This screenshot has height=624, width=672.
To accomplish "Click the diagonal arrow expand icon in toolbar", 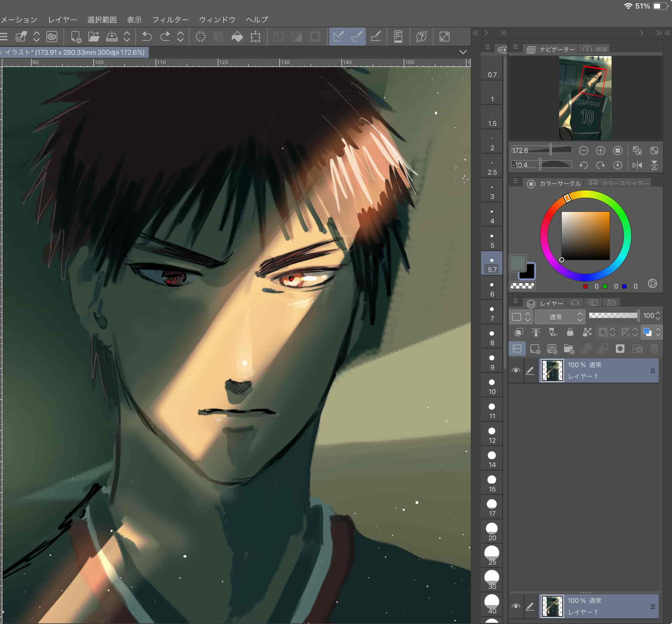I will click(444, 37).
